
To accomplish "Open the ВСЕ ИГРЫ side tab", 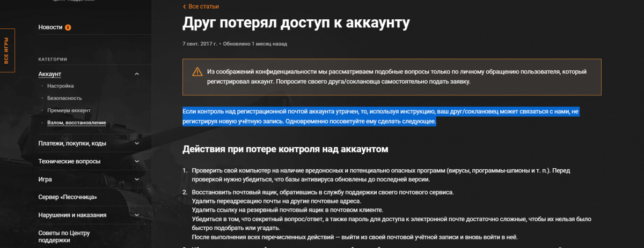I will click(x=7, y=51).
